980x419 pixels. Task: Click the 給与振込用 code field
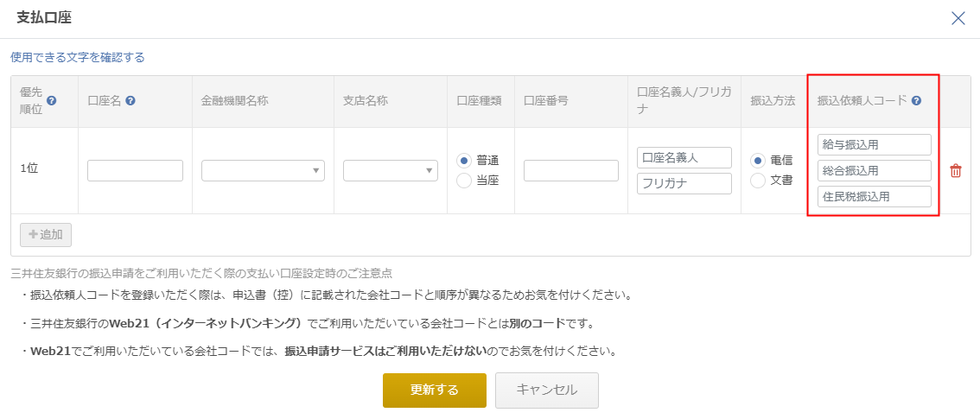[x=875, y=145]
